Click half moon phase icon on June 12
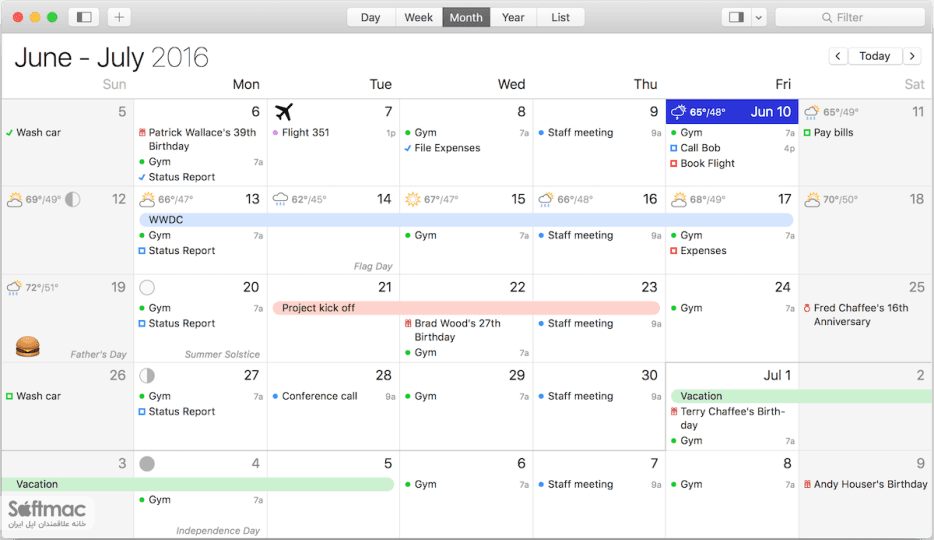 click(73, 199)
